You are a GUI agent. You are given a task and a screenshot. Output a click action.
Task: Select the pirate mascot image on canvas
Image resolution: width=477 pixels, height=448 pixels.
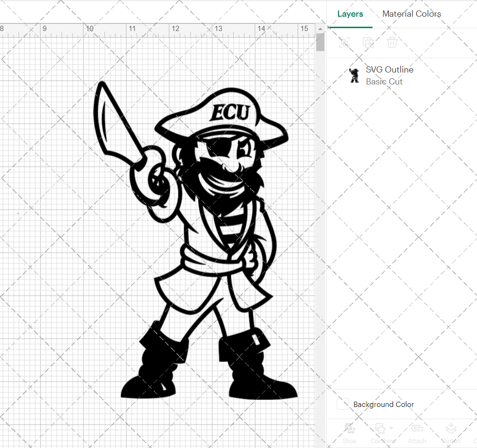click(x=195, y=240)
